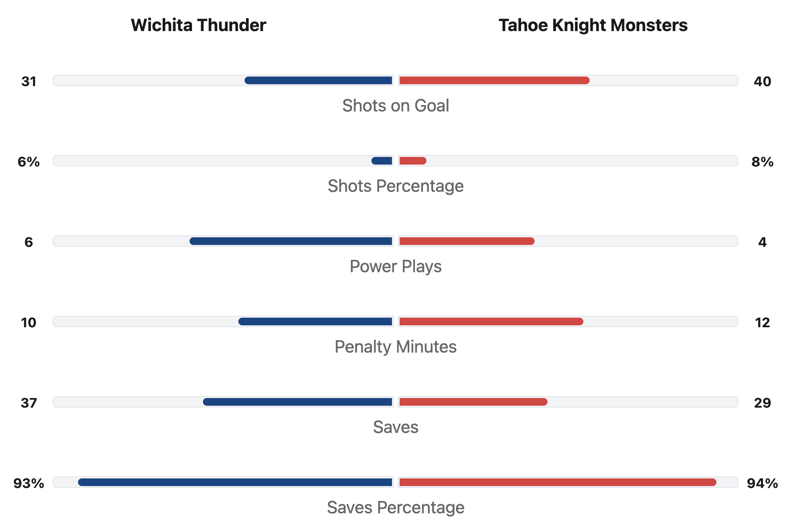Click the Penalty Minutes label

[395, 347]
